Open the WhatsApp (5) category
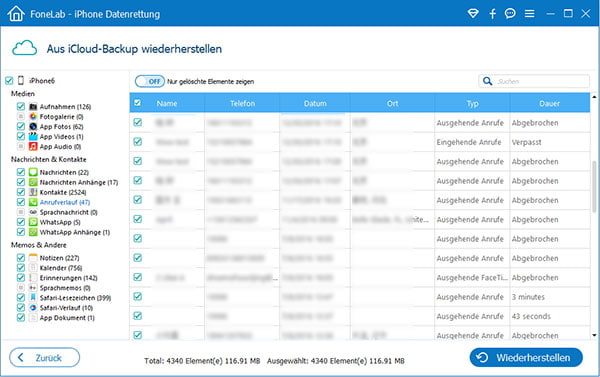Viewport: 600px width, 377px height. click(60, 222)
